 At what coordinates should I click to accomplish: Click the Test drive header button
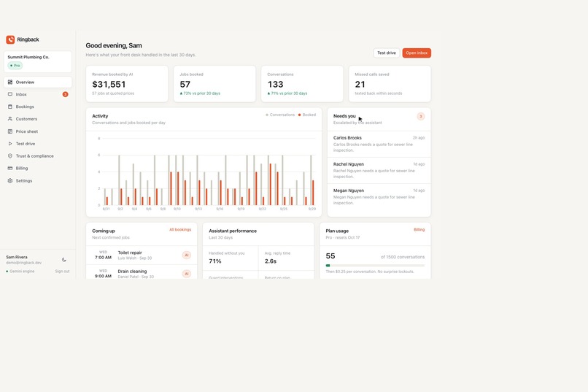coord(386,53)
